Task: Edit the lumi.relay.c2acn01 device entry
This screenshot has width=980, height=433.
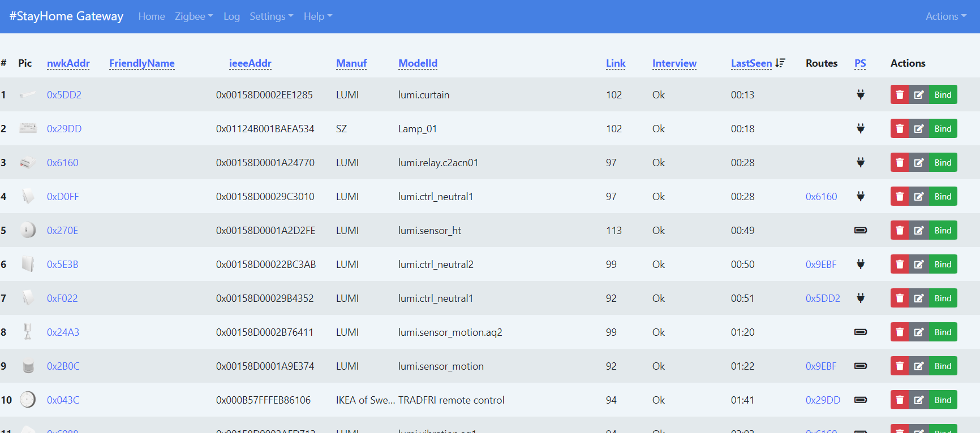Action: click(919, 162)
